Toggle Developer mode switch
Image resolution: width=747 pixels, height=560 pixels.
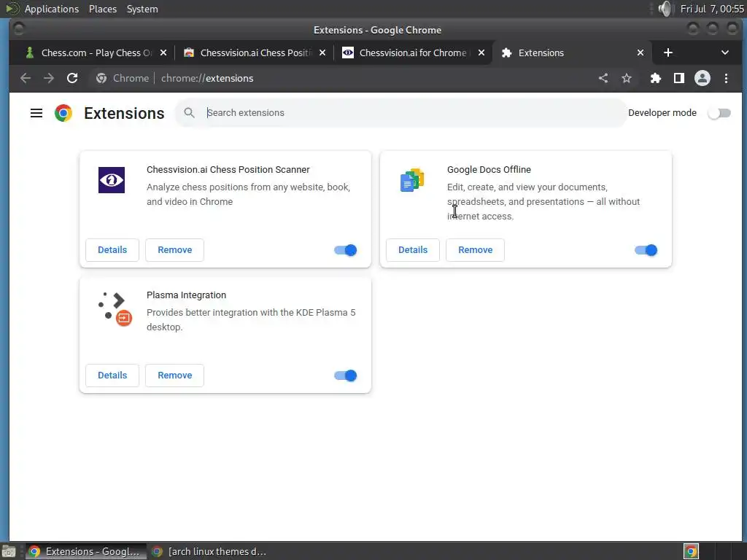719,113
